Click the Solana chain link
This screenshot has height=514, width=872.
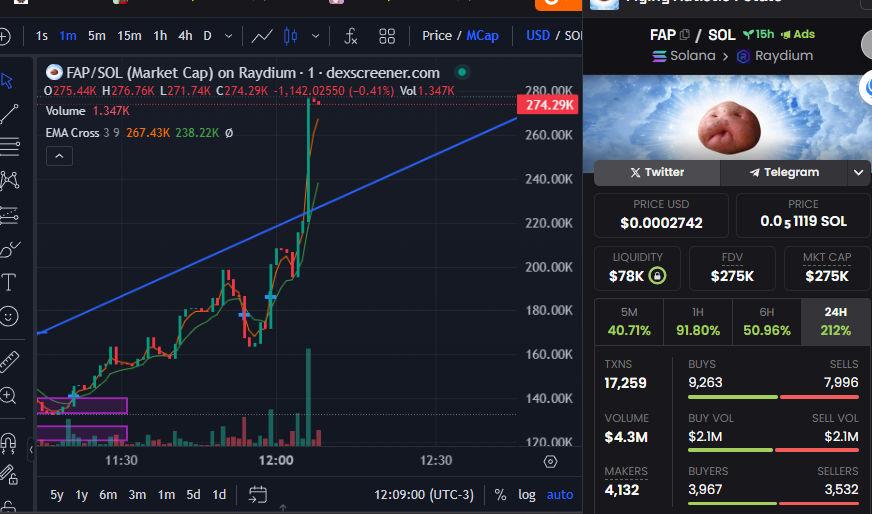(x=684, y=56)
